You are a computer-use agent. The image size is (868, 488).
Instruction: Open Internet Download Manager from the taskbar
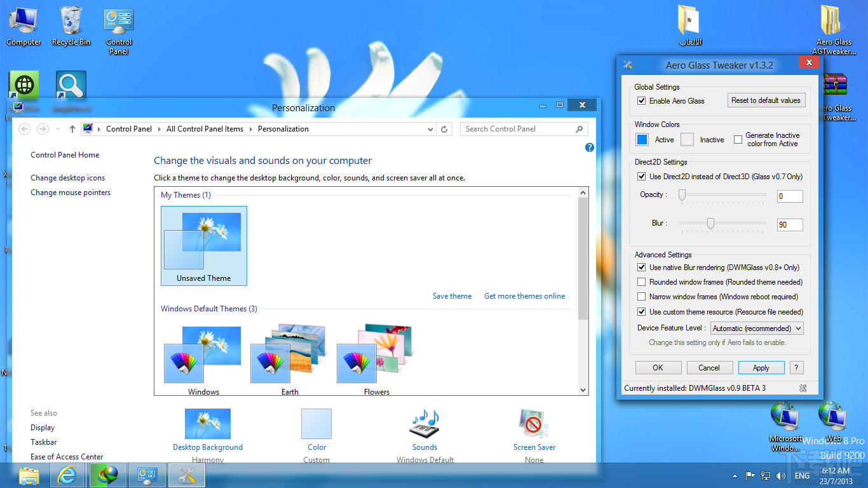(x=107, y=475)
